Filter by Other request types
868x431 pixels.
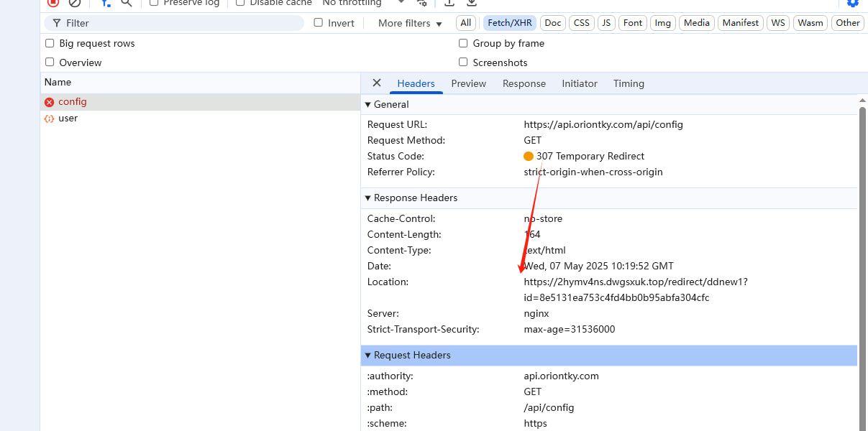coord(848,23)
